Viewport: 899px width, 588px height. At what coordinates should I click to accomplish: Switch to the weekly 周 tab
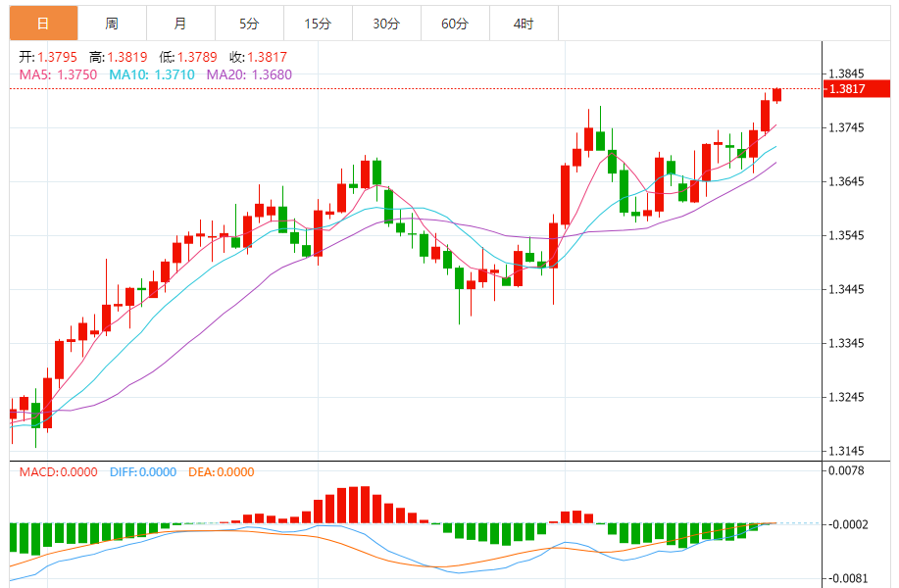(x=112, y=24)
